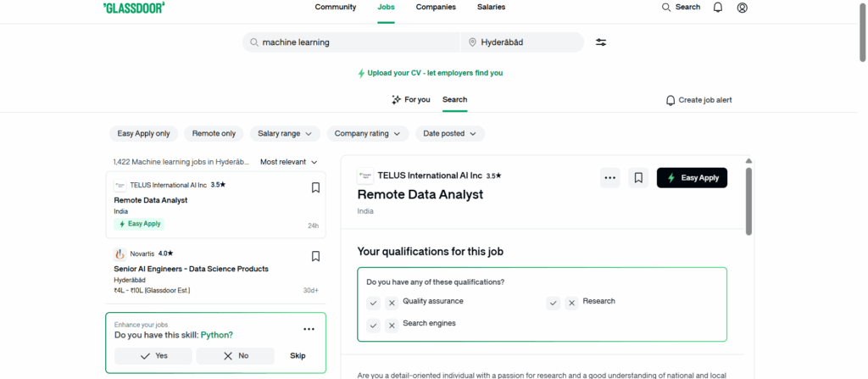Go to Companies in top navigation
868x379 pixels.
coord(436,8)
